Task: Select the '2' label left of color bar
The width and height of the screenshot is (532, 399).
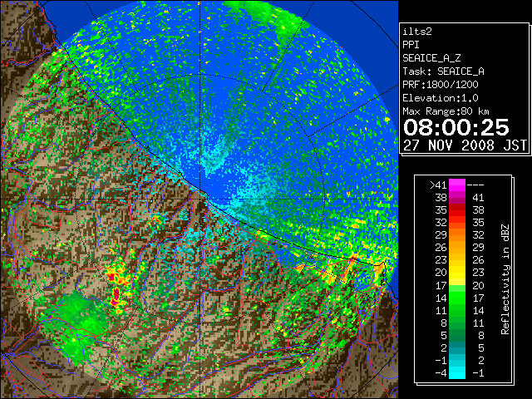Action: point(444,348)
